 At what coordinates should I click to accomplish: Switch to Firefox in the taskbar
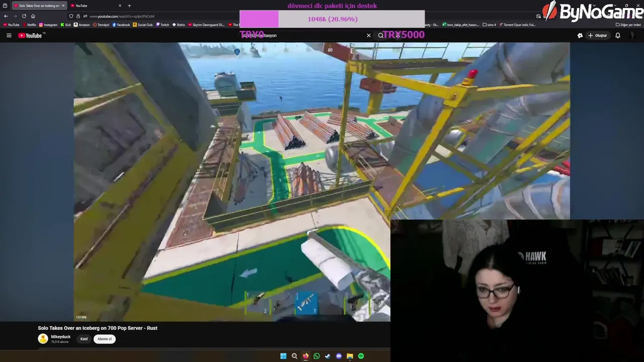click(305, 356)
